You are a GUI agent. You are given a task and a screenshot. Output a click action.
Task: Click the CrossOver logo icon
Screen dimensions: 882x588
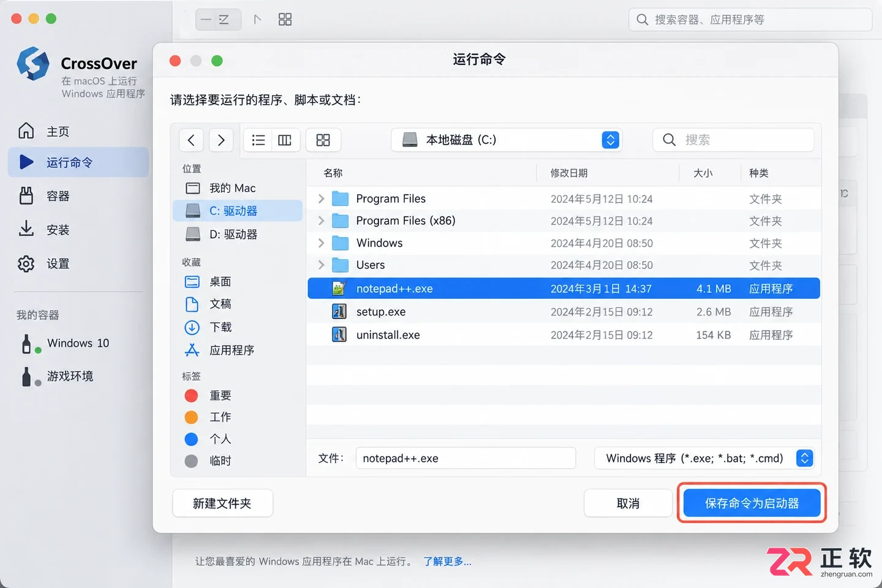pos(33,64)
